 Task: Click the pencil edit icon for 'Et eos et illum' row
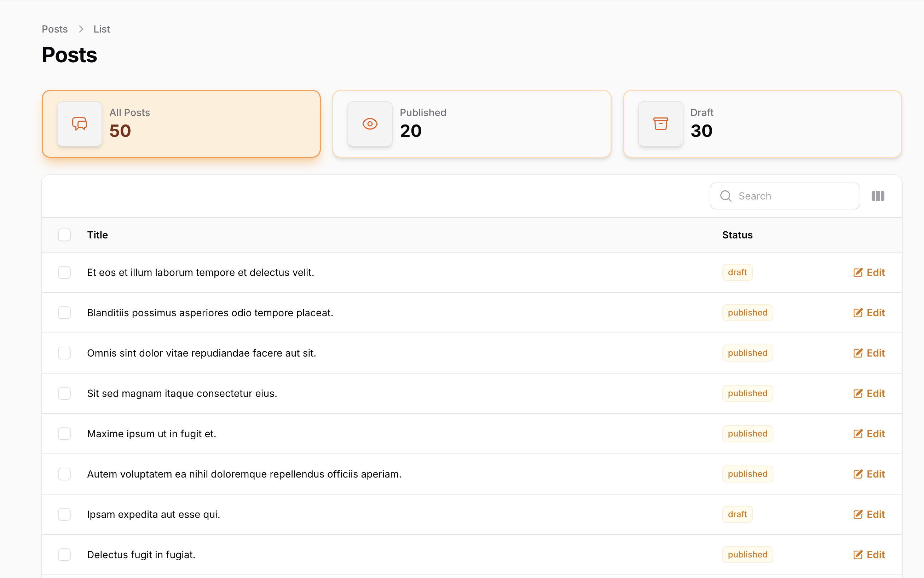tap(857, 273)
